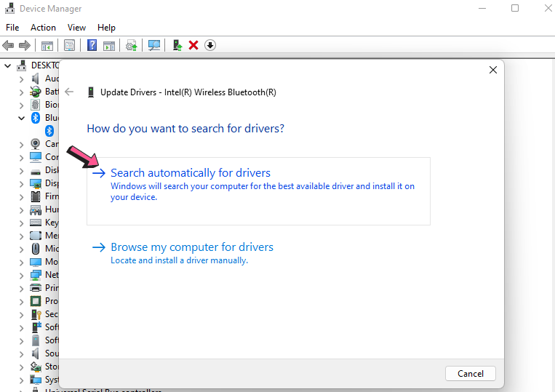Collapse the Bluetooth category chevron

21,118
